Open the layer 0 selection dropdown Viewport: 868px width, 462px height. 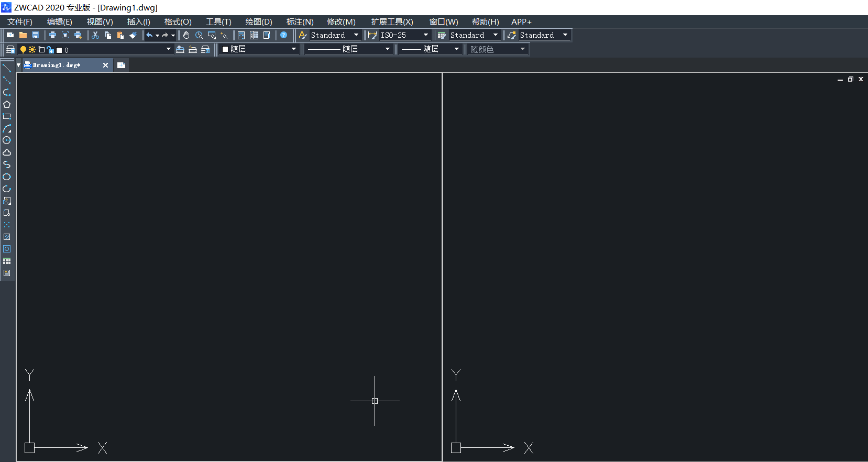point(168,49)
